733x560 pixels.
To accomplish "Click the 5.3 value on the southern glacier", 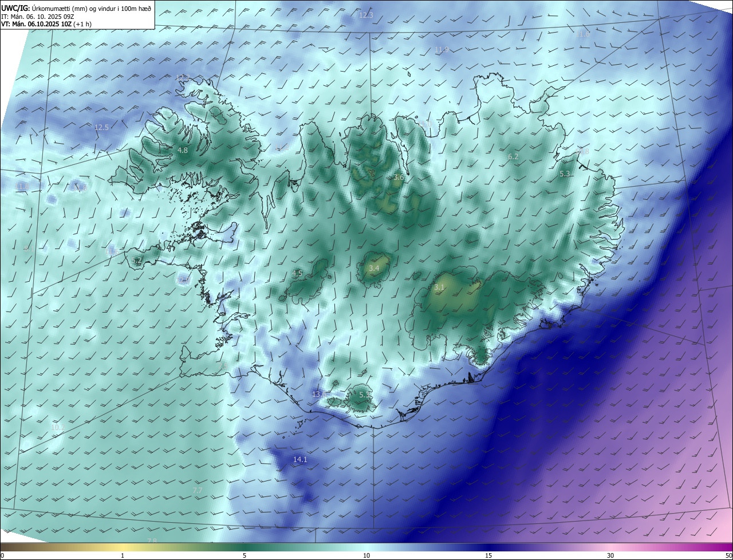I will point(364,395).
